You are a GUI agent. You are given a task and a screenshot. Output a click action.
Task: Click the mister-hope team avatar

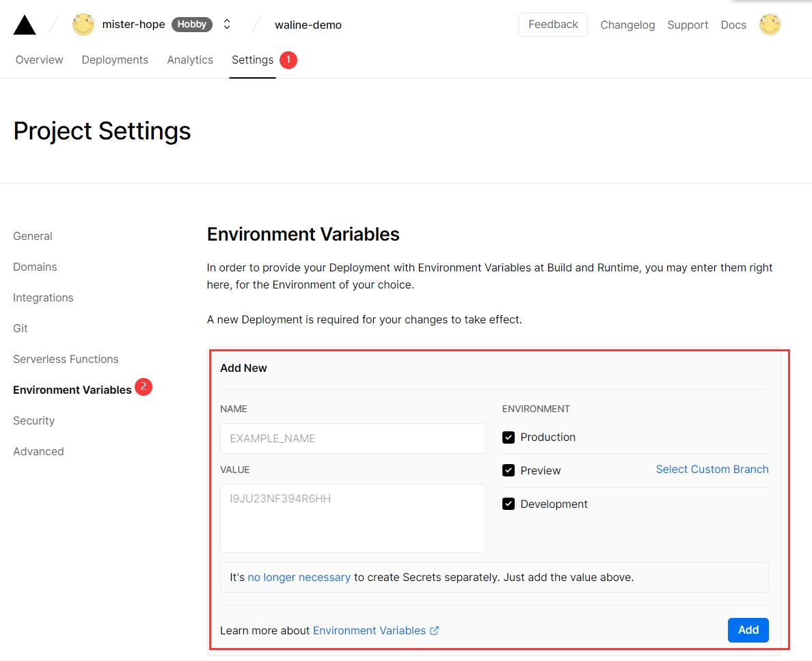[x=83, y=25]
